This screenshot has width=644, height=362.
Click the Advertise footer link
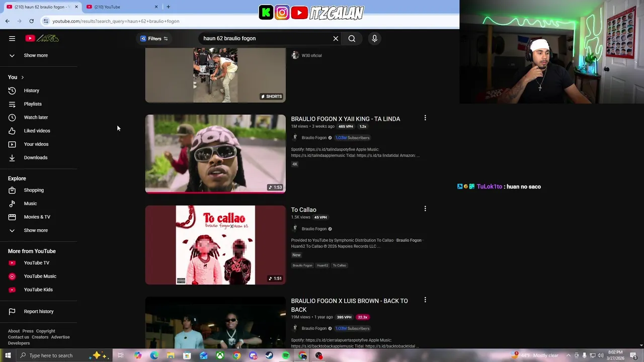click(60, 337)
